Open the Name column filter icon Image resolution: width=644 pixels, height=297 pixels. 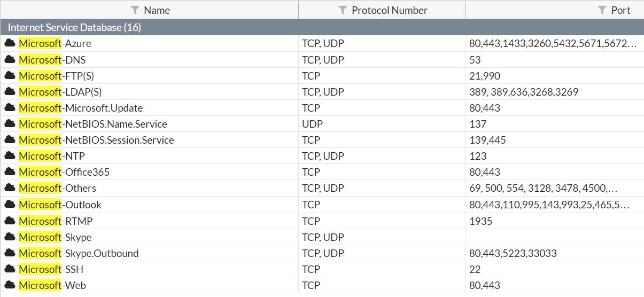[x=135, y=10]
